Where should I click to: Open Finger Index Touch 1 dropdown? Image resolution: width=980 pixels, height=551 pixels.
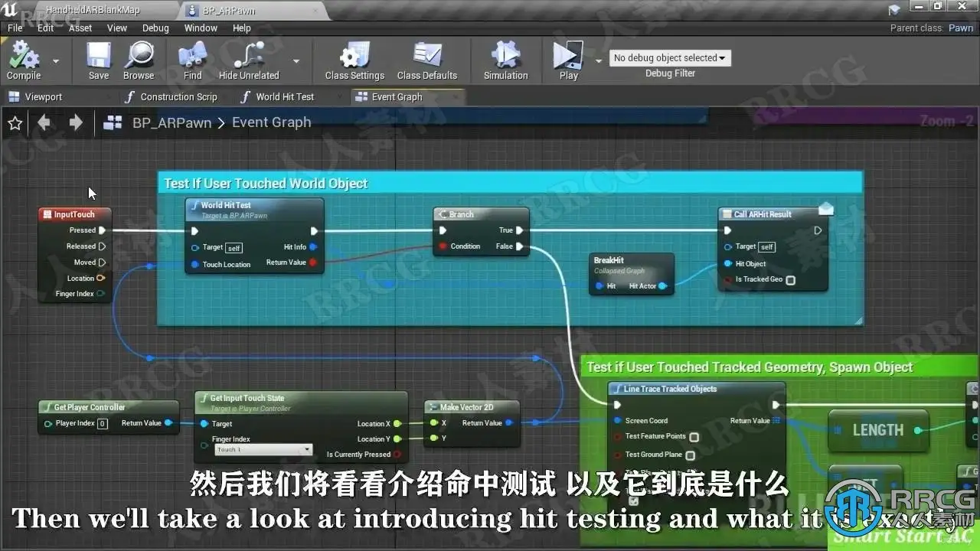tap(263, 450)
